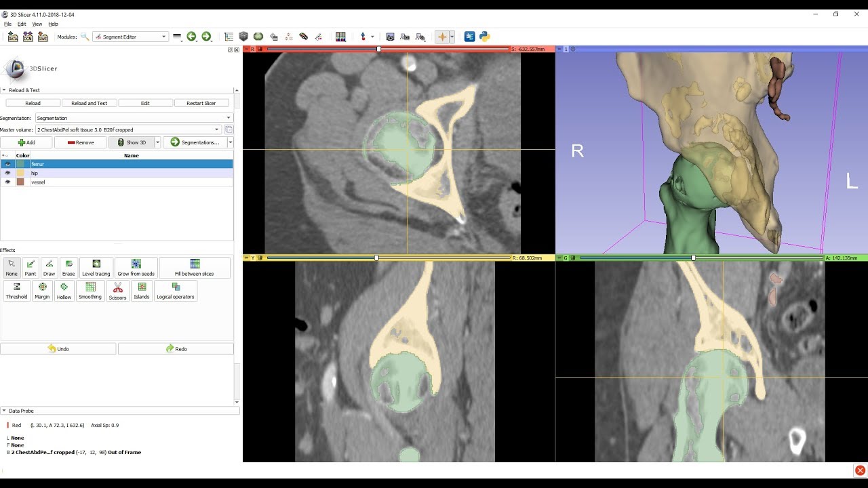Viewport: 868px width, 488px height.
Task: Open the slice view layout icon
Action: pos(340,37)
